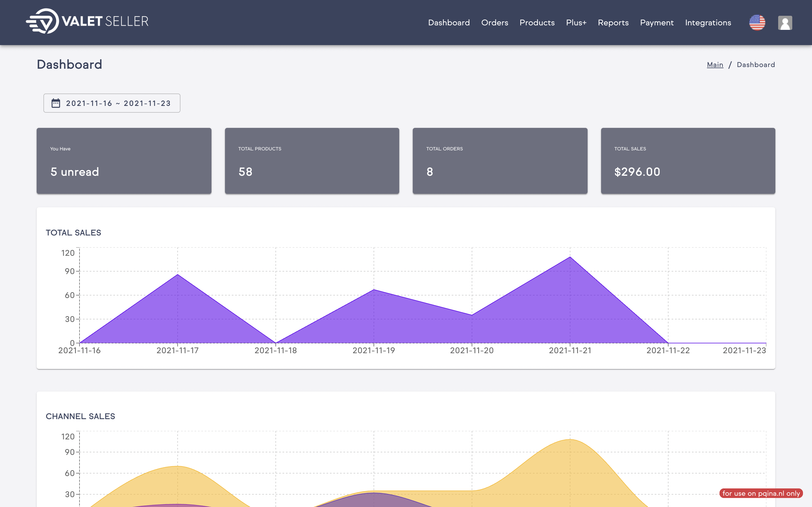The image size is (812, 507).
Task: Open the Payment section
Action: click(x=657, y=23)
